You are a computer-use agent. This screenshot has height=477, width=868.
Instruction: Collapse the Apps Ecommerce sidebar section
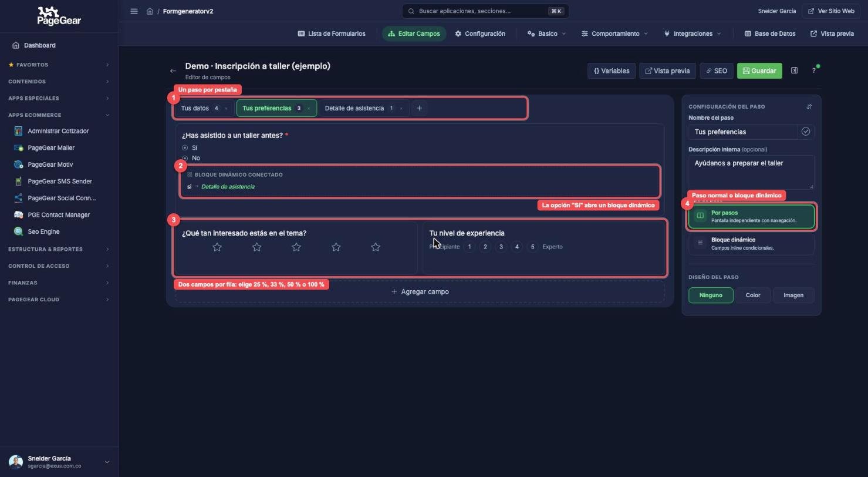59,115
